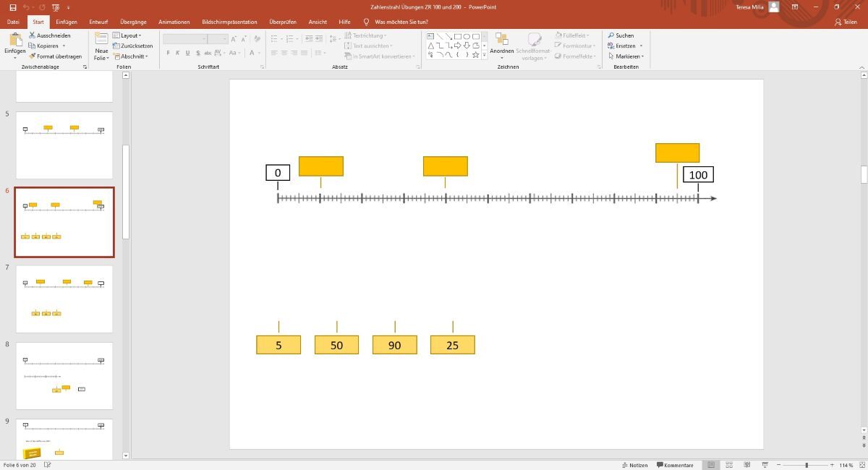Start slideshow from status bar icon
868x470 pixels.
[765, 465]
